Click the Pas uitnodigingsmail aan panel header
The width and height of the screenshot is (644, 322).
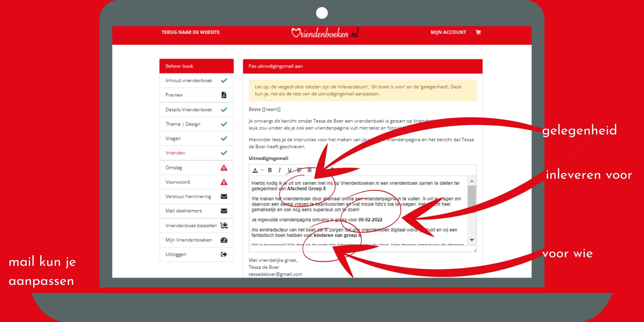pos(363,66)
